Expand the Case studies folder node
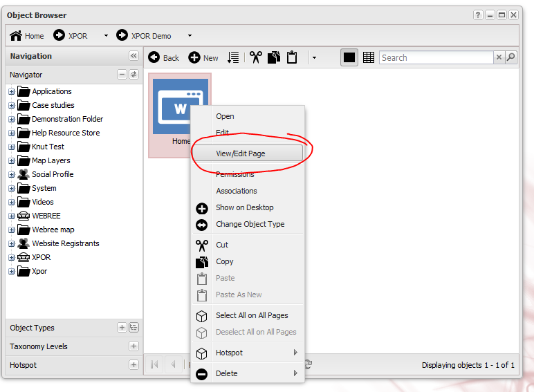The height and width of the screenshot is (392, 534). point(12,106)
